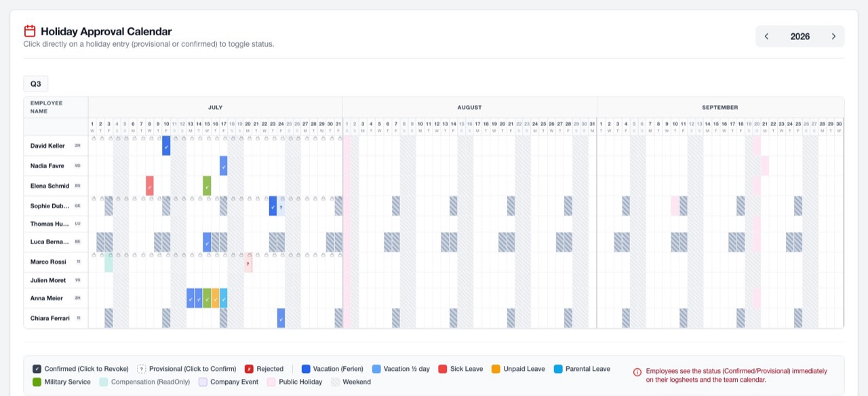The width and height of the screenshot is (868, 396).
Task: Toggle Anna Meier's July 16 unpaid leave entry
Action: [x=215, y=298]
